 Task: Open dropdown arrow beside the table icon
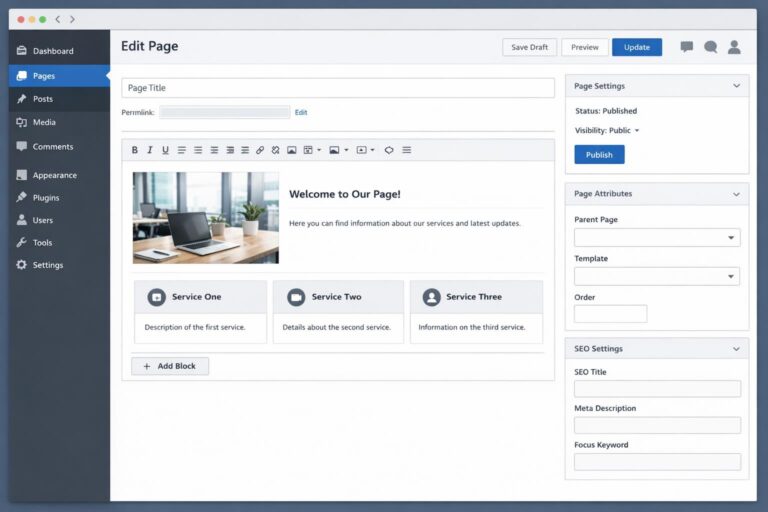[319, 150]
